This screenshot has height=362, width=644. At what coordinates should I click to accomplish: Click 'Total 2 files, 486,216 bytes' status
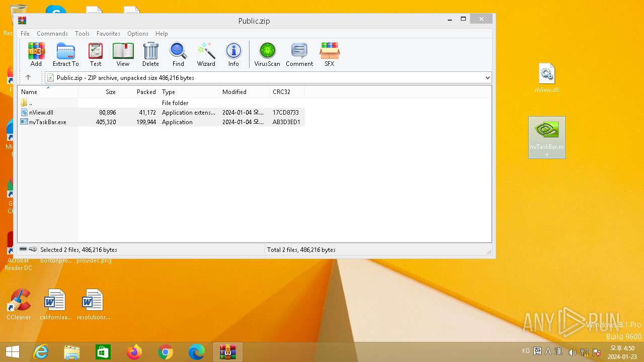pos(301,249)
